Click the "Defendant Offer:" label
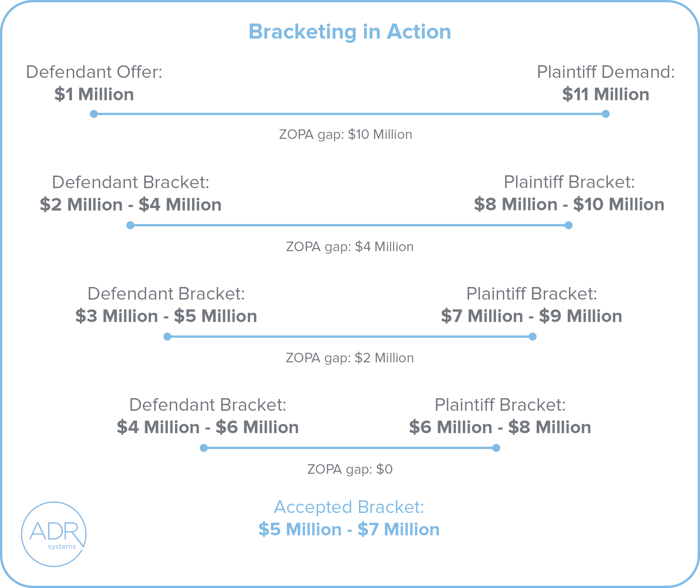The image size is (700, 588). [x=94, y=72]
